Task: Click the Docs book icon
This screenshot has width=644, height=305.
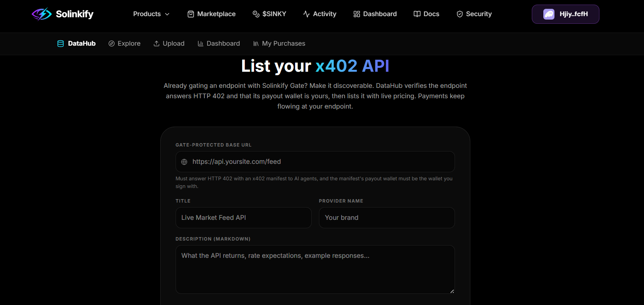Action: (417, 14)
